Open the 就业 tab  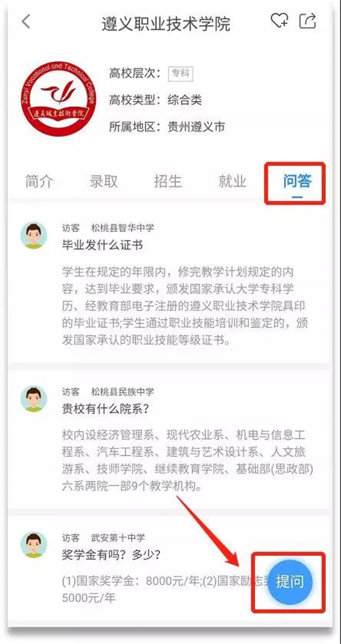click(x=233, y=181)
